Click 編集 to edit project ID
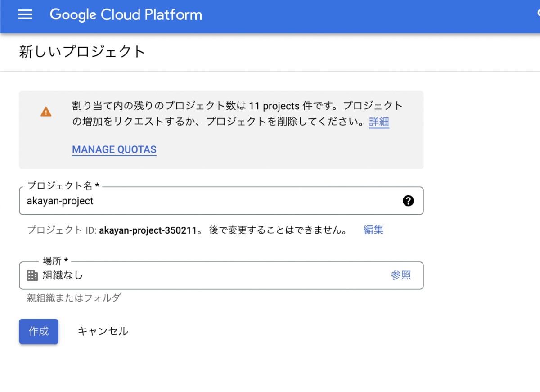 tap(373, 230)
